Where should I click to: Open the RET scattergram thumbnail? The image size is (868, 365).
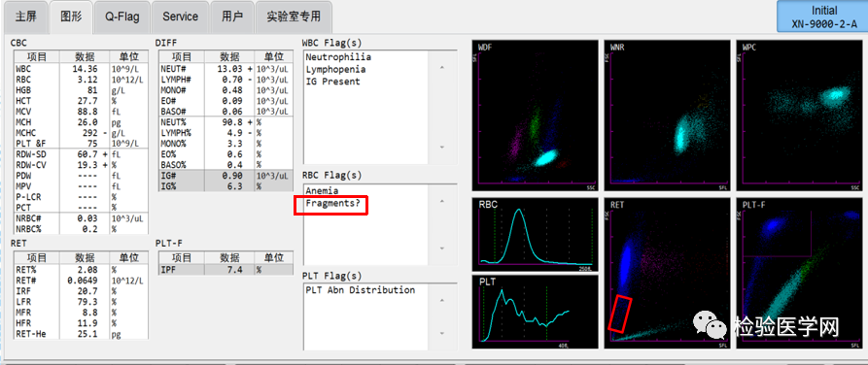pos(667,273)
